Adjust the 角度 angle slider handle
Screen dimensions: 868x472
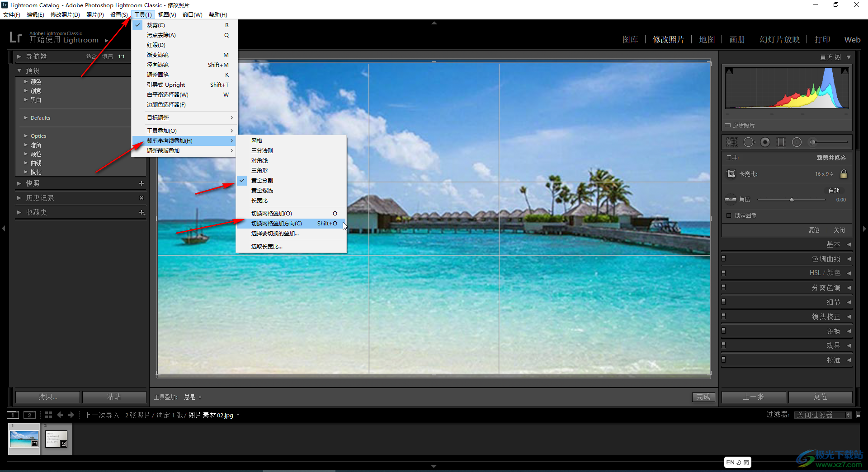pos(792,200)
